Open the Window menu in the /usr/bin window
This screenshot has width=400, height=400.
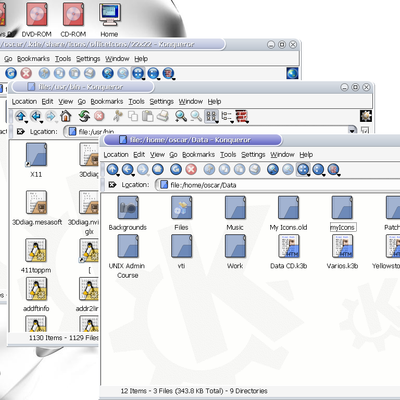tap(191, 101)
